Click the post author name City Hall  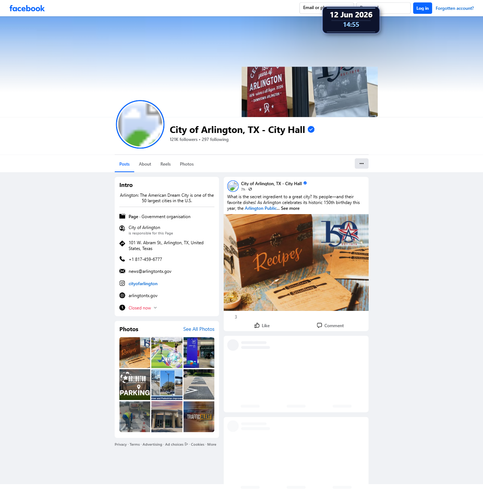click(271, 183)
